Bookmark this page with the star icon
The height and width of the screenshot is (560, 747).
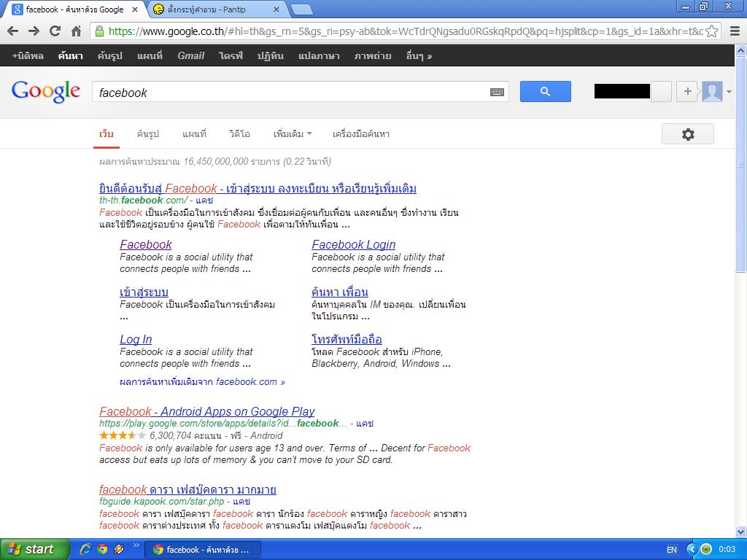click(711, 31)
